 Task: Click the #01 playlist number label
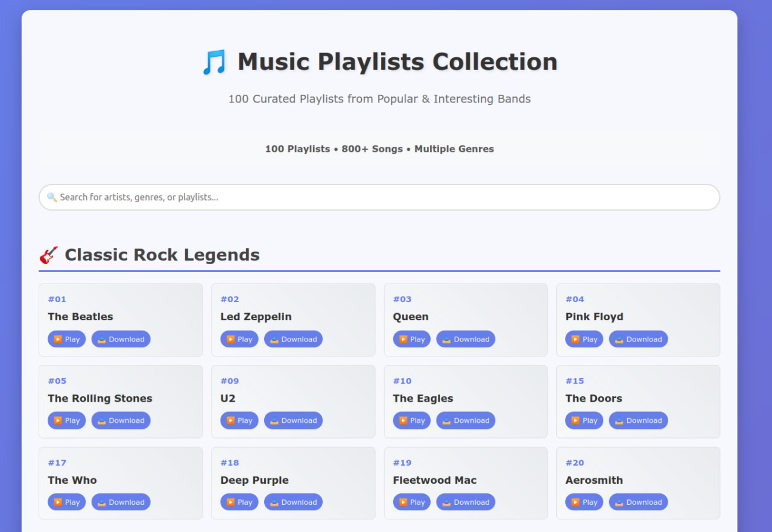57,299
